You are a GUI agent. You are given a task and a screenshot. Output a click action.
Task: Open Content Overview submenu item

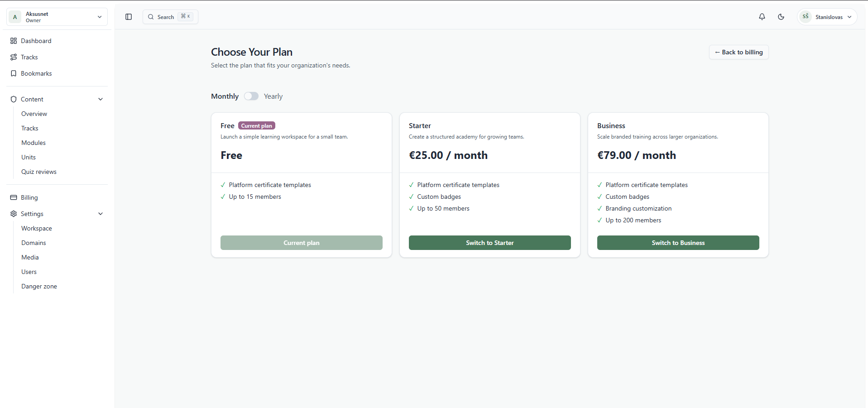point(34,114)
